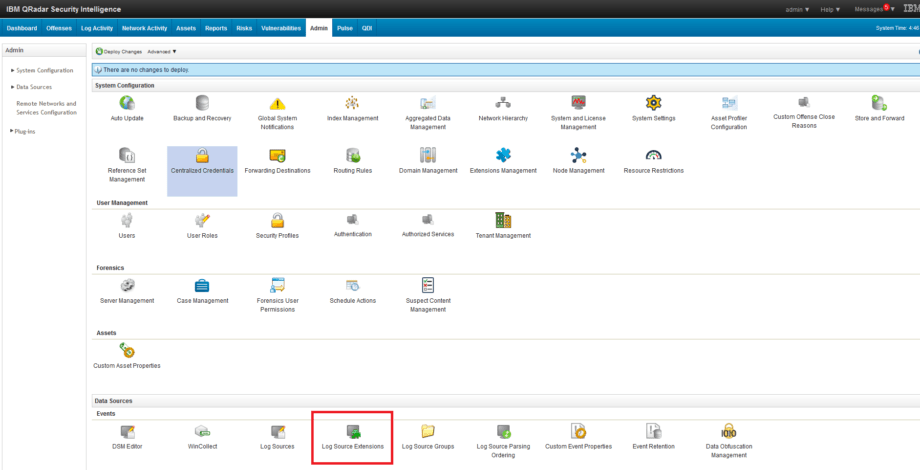Expand System Configuration in the Admin sidebar

point(41,70)
